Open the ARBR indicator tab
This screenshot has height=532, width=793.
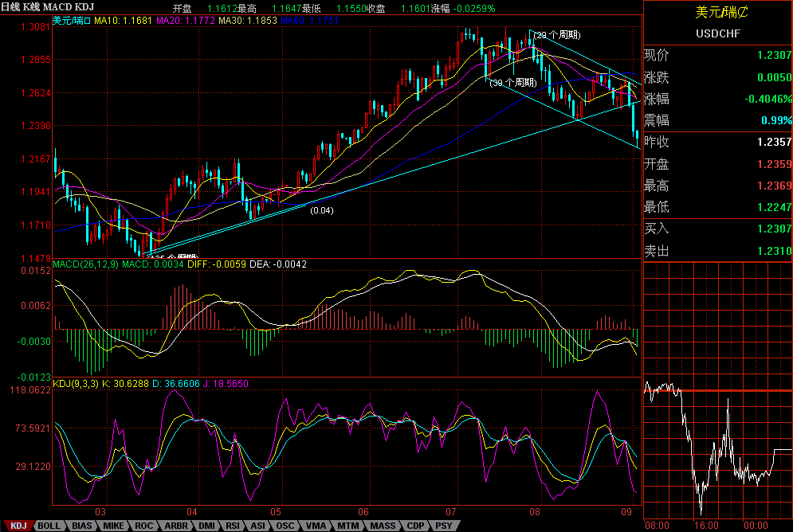[x=176, y=526]
